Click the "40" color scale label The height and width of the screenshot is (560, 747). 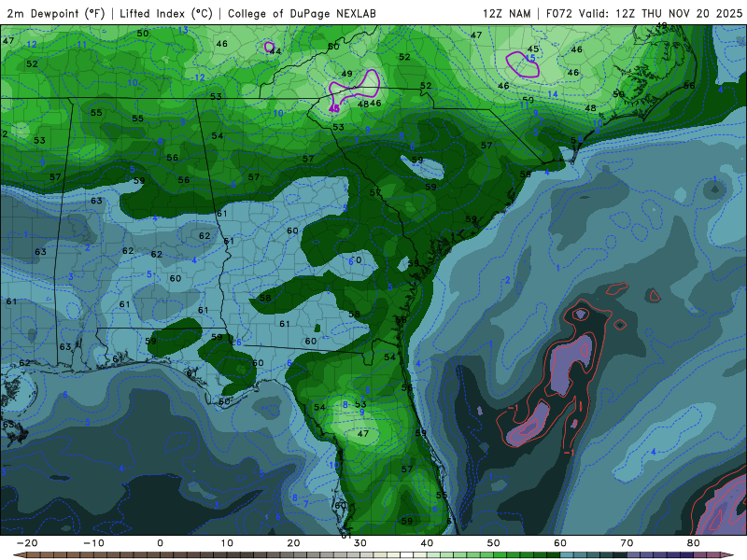click(x=427, y=543)
